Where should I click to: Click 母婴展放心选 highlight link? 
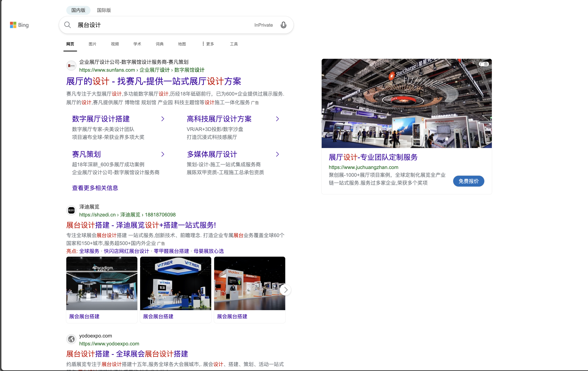[209, 251]
